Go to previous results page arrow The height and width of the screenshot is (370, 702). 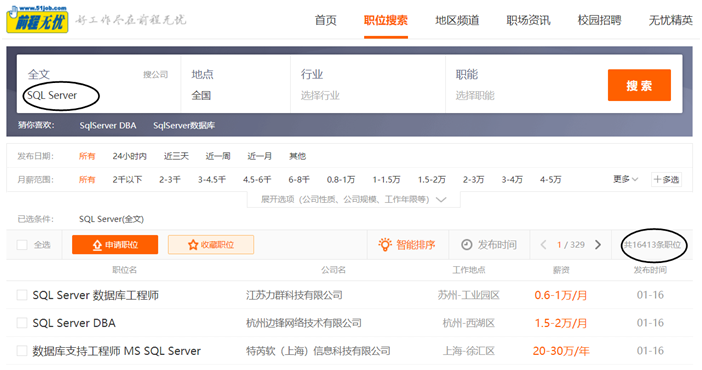click(543, 245)
